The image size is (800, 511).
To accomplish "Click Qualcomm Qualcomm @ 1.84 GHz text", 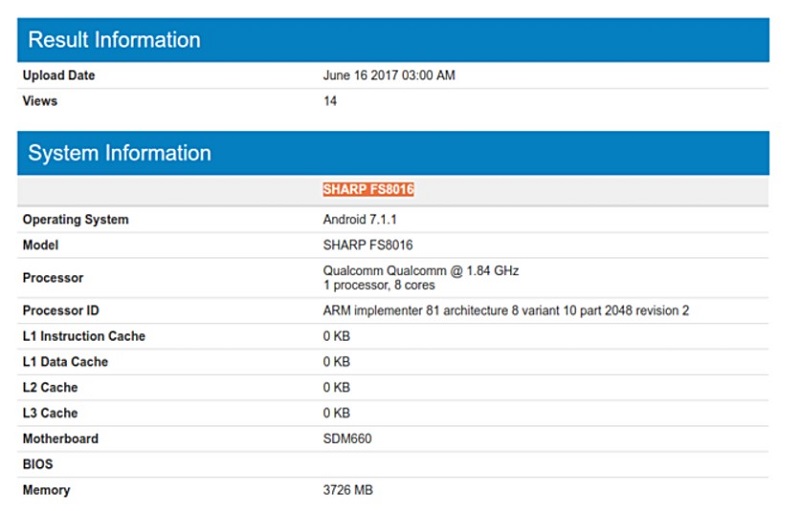I will click(421, 271).
